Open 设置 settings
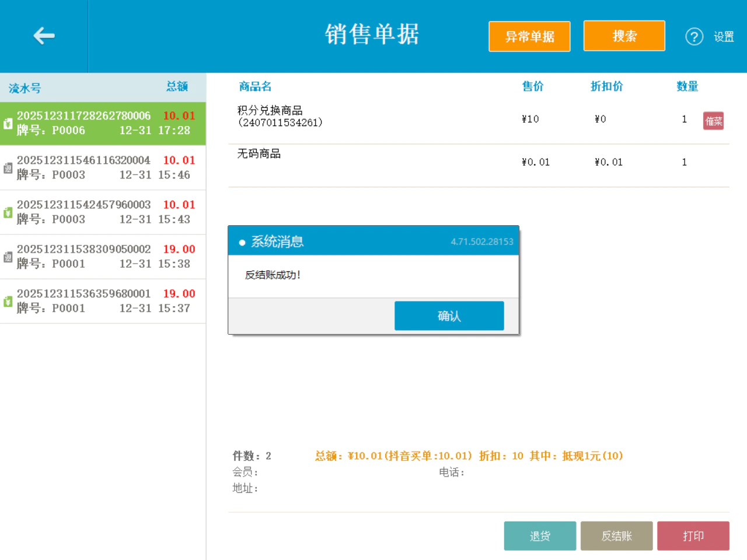 tap(724, 37)
